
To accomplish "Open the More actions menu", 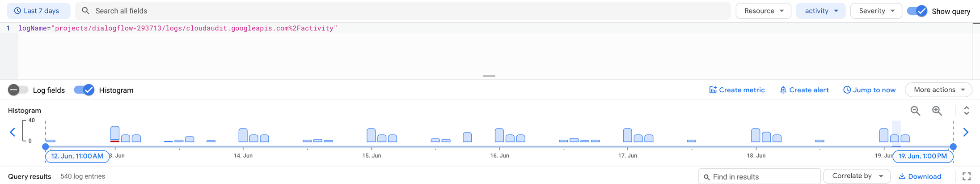I will point(938,90).
